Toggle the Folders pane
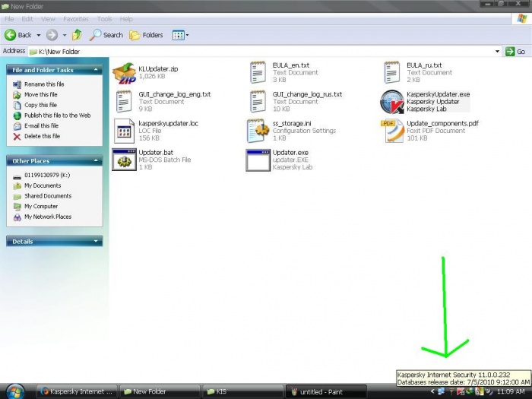 [x=146, y=35]
